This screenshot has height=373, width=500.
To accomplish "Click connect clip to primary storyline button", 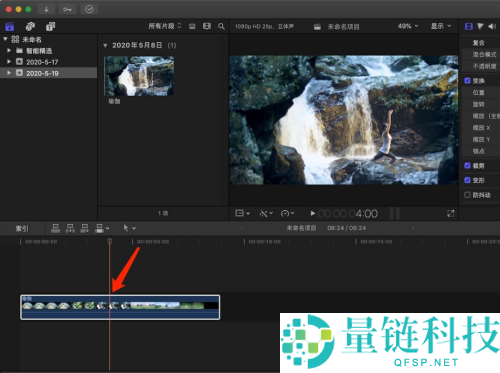I will pyautogui.click(x=55, y=228).
